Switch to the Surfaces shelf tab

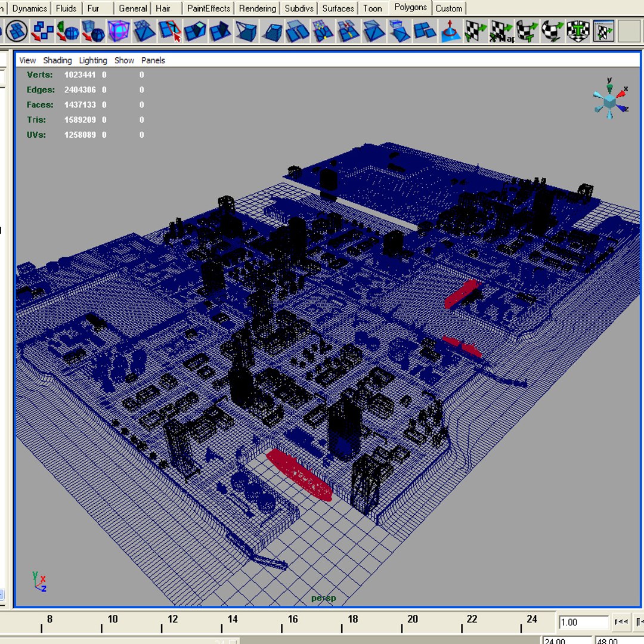pyautogui.click(x=338, y=8)
